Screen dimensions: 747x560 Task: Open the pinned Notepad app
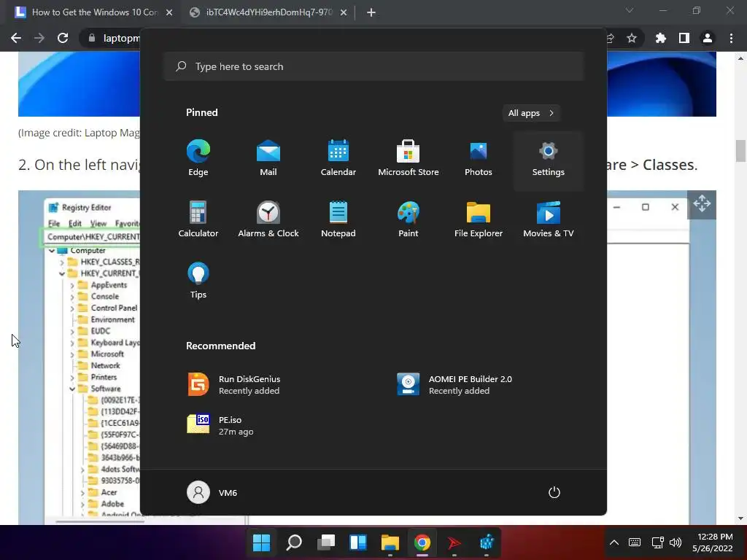coord(338,219)
